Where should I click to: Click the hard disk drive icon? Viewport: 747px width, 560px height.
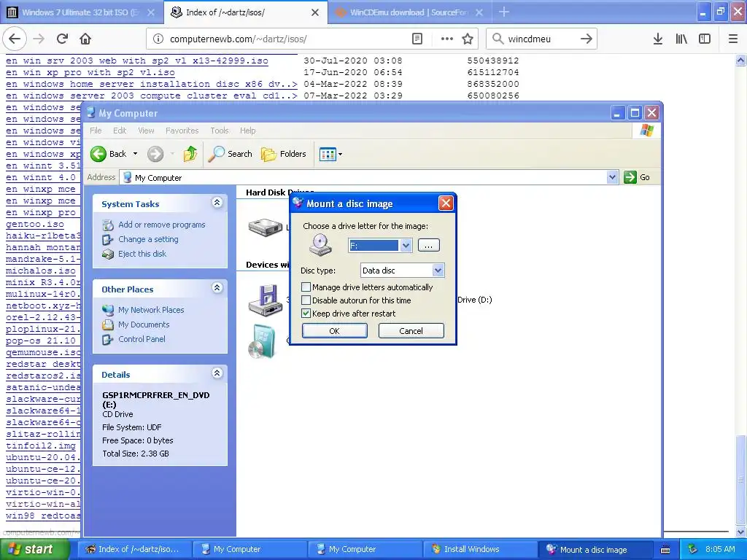point(266,227)
